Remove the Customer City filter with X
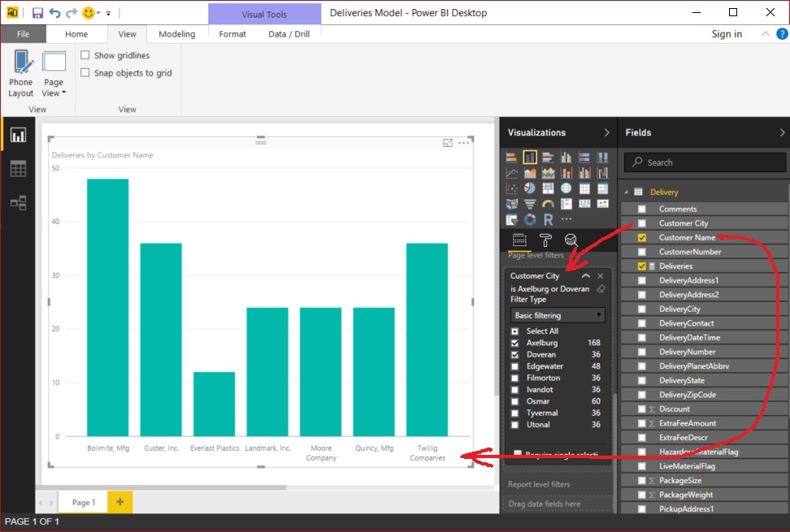 click(600, 276)
